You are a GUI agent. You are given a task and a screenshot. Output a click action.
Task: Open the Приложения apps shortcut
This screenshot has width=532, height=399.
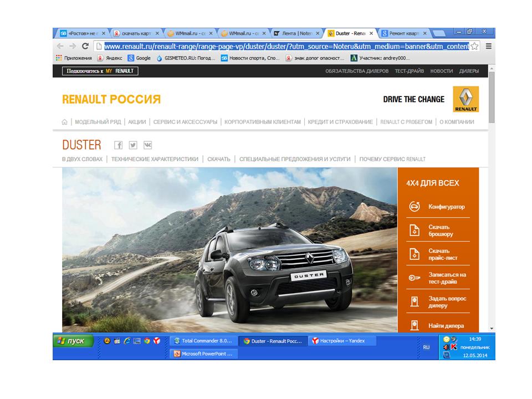click(x=74, y=58)
